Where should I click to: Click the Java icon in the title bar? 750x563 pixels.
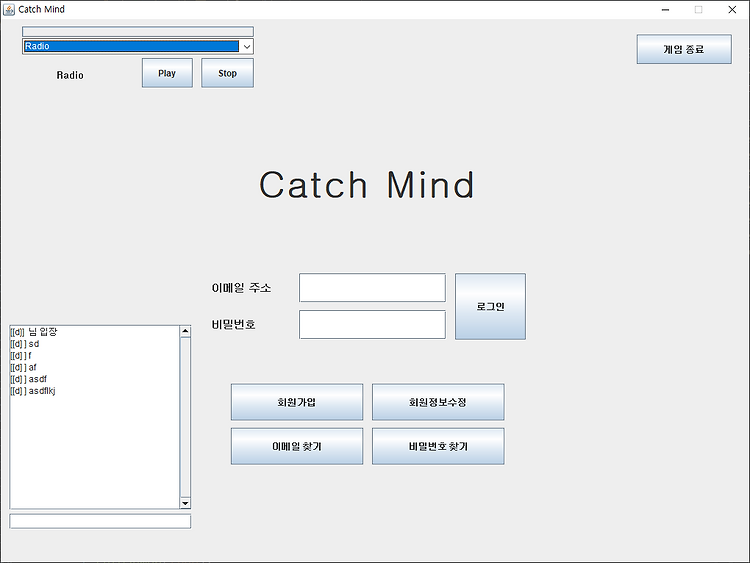tap(9, 10)
